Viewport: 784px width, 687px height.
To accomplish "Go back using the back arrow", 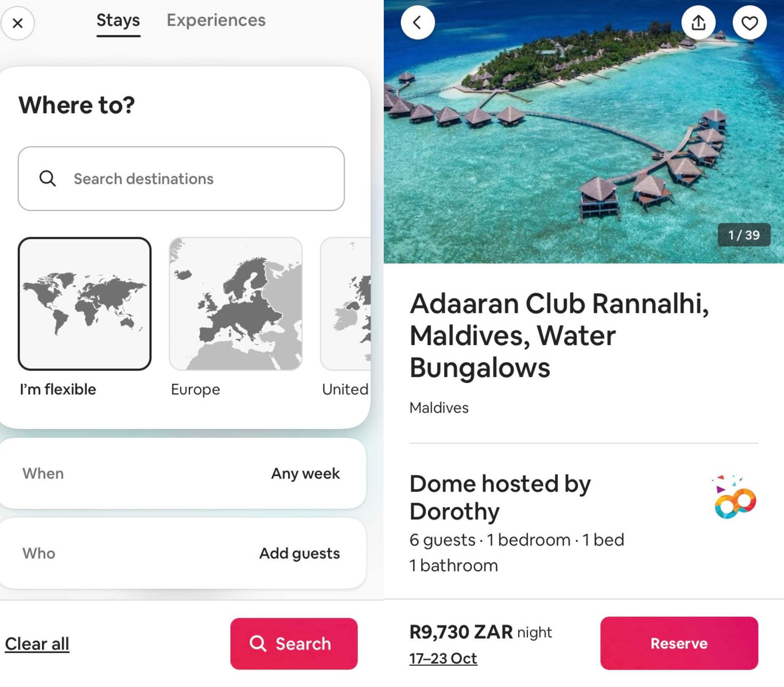I will [x=417, y=22].
